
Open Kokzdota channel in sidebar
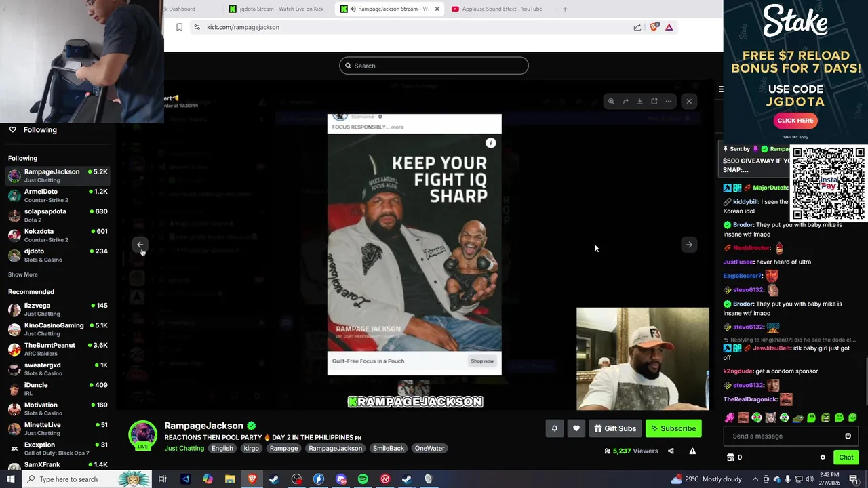click(x=58, y=235)
